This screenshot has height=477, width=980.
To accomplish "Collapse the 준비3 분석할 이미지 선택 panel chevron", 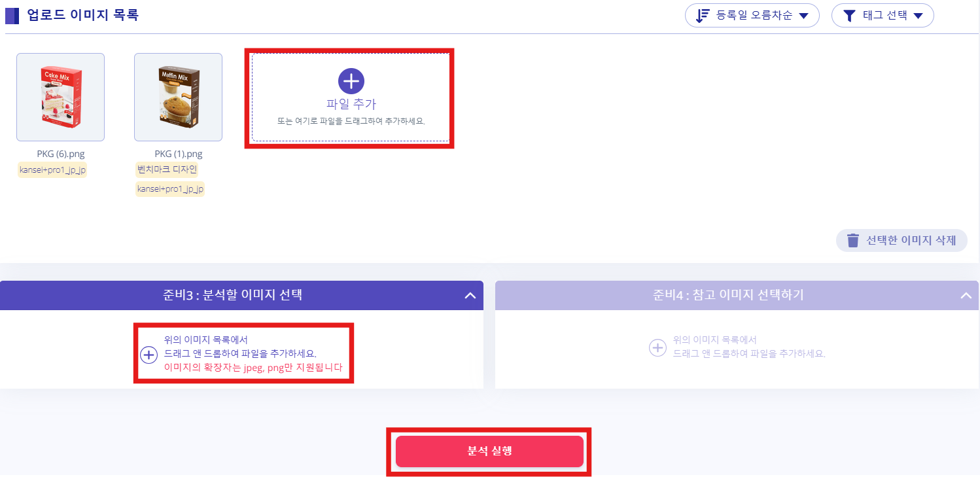I will [470, 296].
